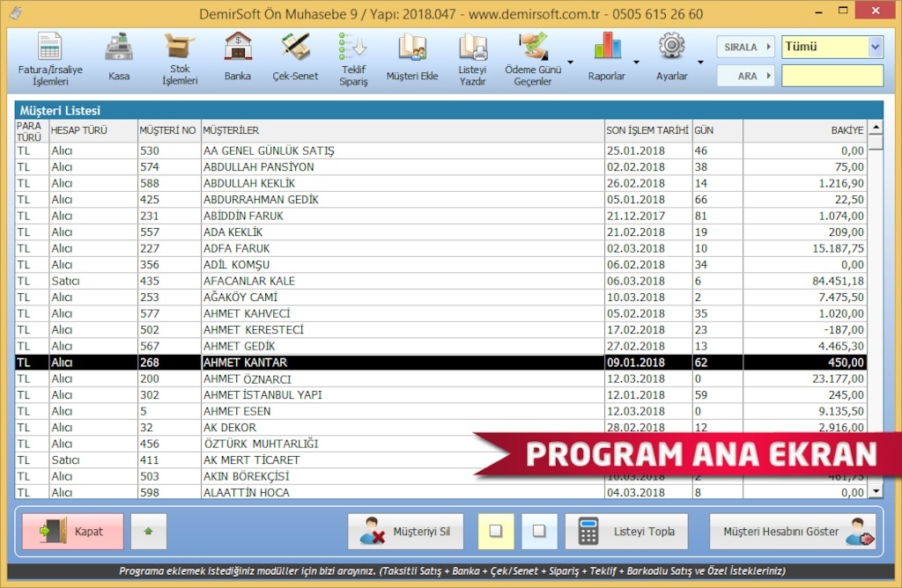
Task: Click the highlighted AHMET KANTAR row
Action: click(x=440, y=362)
